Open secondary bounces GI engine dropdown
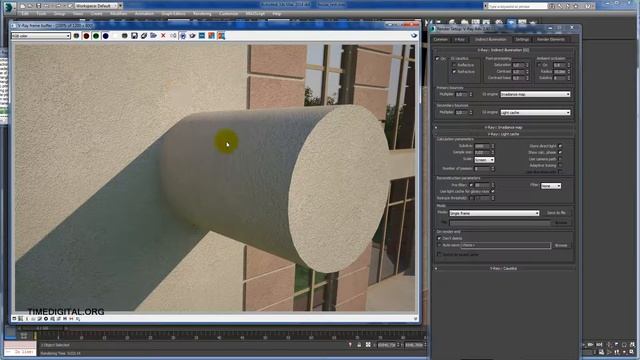Screen dimensions: 640x360 point(535,113)
